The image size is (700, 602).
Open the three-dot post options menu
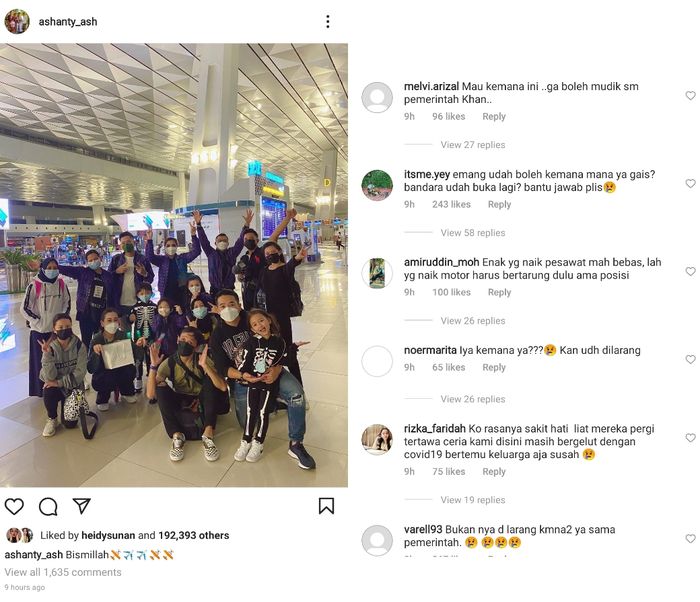point(328,21)
